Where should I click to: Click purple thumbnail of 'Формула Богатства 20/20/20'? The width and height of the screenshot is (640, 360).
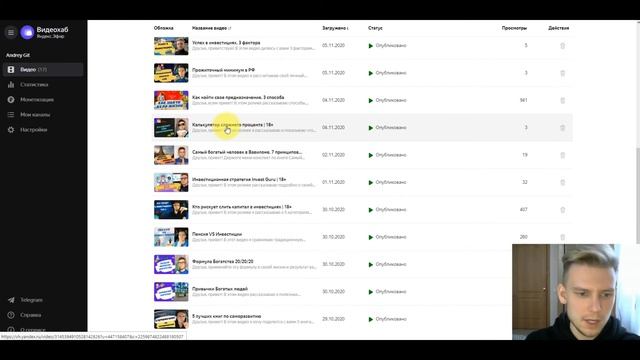pyautogui.click(x=171, y=264)
